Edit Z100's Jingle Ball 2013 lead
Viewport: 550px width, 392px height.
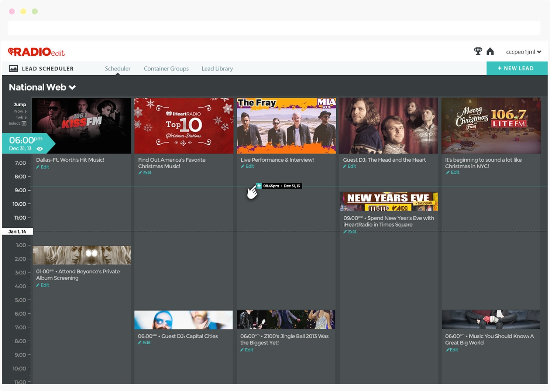(247, 350)
